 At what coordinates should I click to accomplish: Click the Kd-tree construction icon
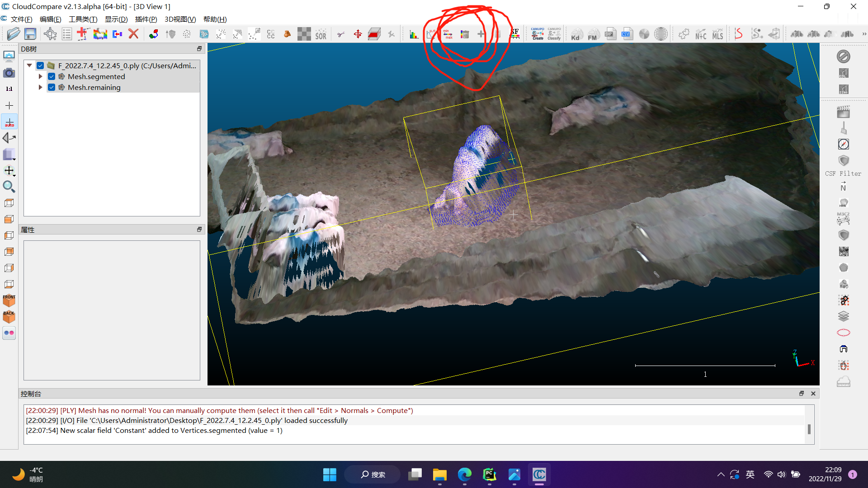[x=576, y=34]
